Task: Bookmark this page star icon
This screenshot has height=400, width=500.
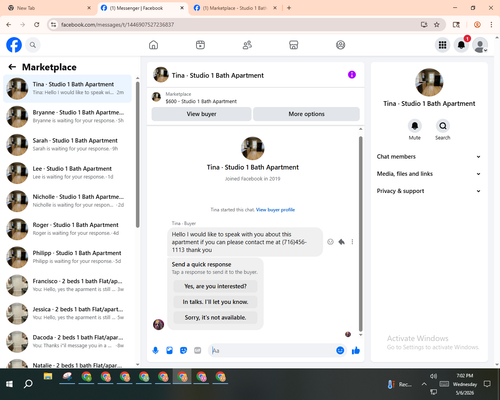Action: (437, 24)
